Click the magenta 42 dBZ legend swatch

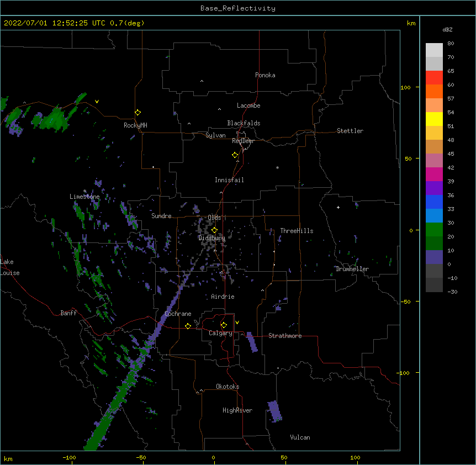pyautogui.click(x=434, y=175)
